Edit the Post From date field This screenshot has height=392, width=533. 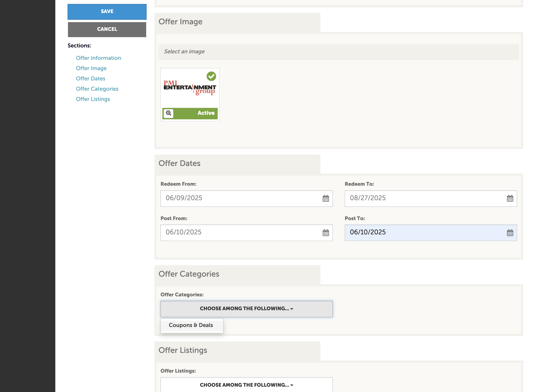click(x=247, y=233)
